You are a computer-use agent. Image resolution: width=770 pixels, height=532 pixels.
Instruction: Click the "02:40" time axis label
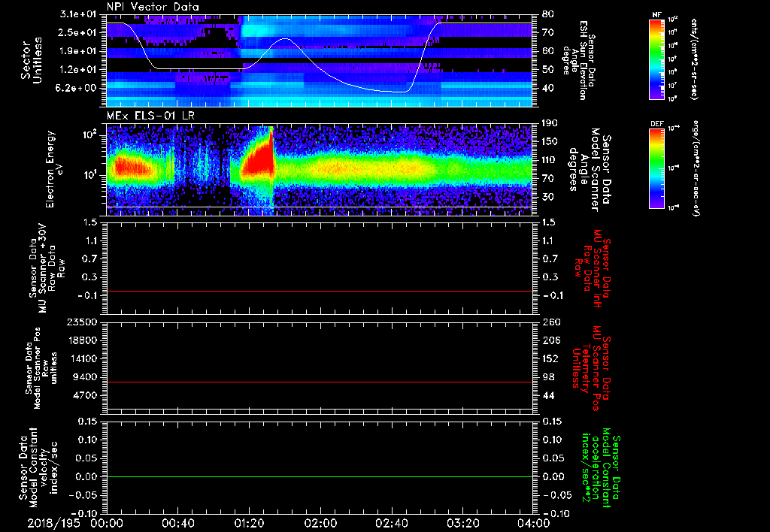pos(391,523)
